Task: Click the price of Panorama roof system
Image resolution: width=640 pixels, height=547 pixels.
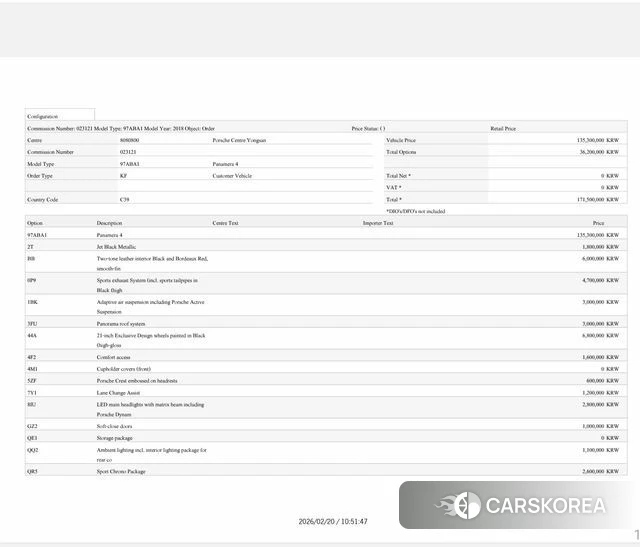Action: click(600, 324)
